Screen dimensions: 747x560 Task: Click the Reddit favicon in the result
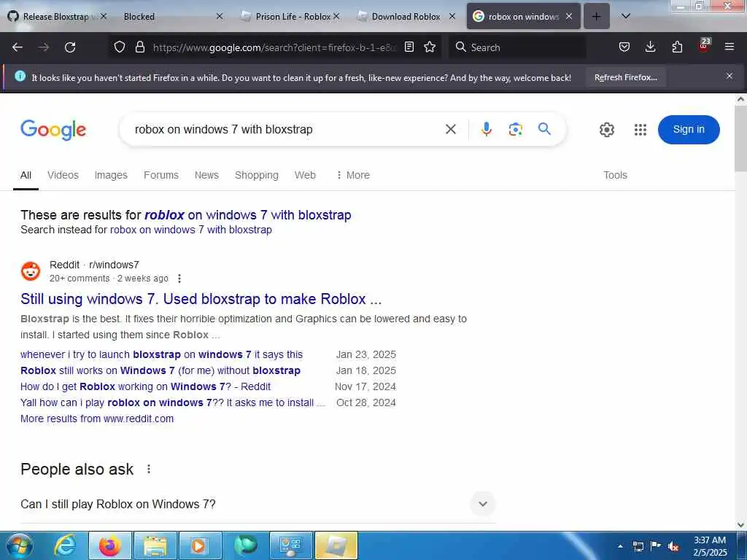coord(31,271)
